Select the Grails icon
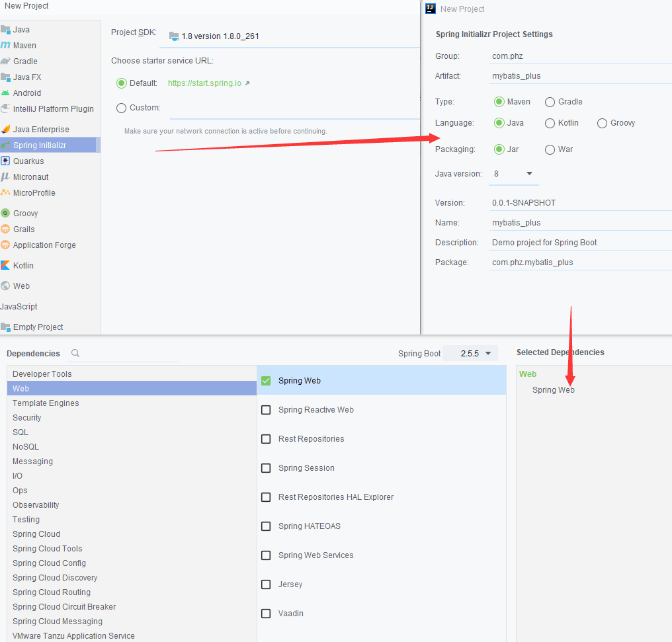Image resolution: width=672 pixels, height=642 pixels. (x=5, y=229)
